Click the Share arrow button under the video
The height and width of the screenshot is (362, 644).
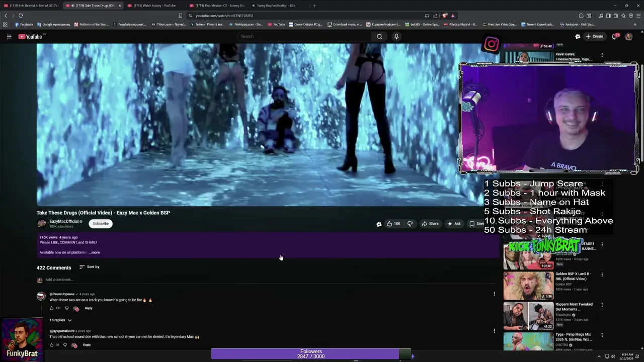click(430, 224)
